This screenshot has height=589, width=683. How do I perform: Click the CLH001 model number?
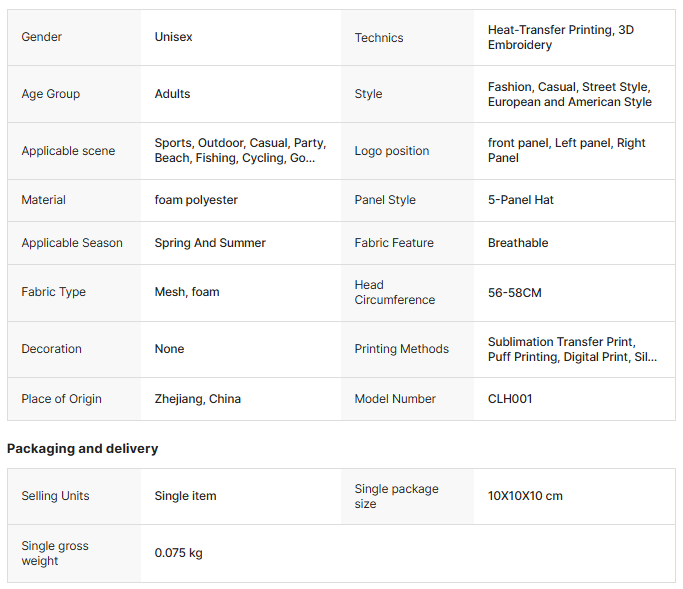(x=510, y=399)
